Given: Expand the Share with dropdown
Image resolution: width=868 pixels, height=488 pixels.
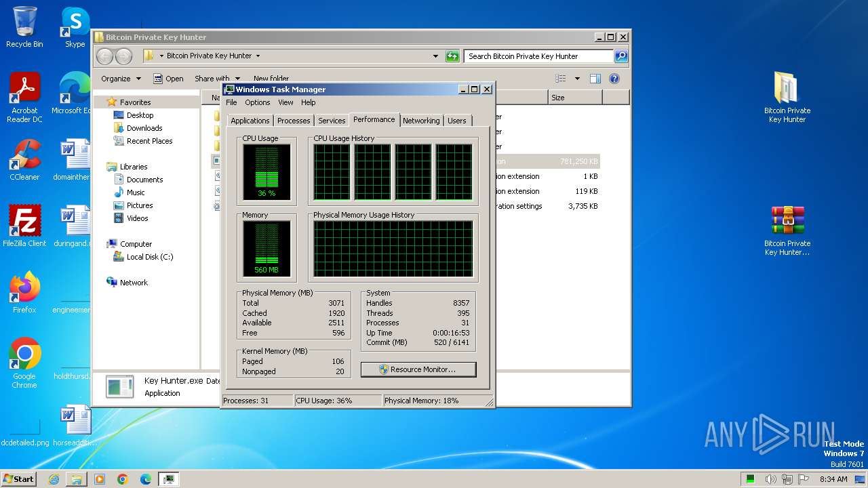Looking at the screenshot, I should point(217,79).
